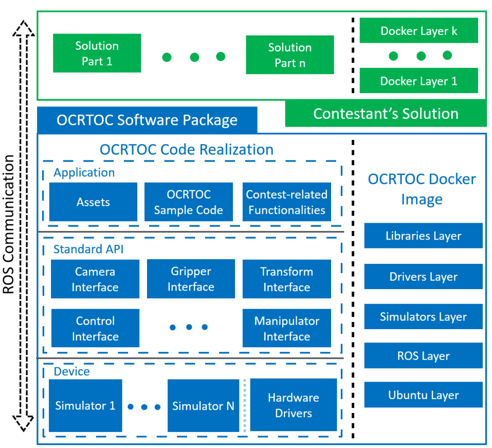Click the Hardware Drivers block

(x=294, y=405)
